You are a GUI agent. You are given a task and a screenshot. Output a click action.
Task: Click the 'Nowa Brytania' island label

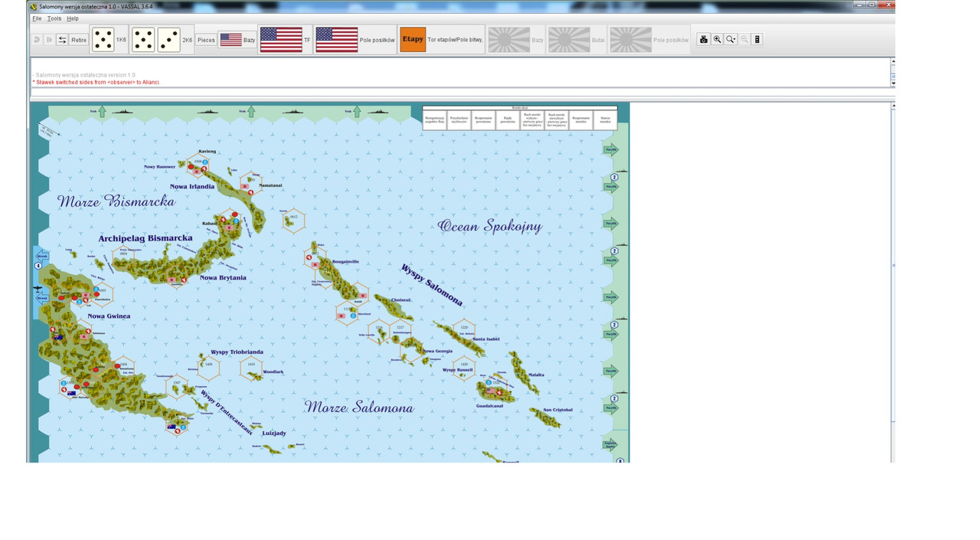(223, 277)
